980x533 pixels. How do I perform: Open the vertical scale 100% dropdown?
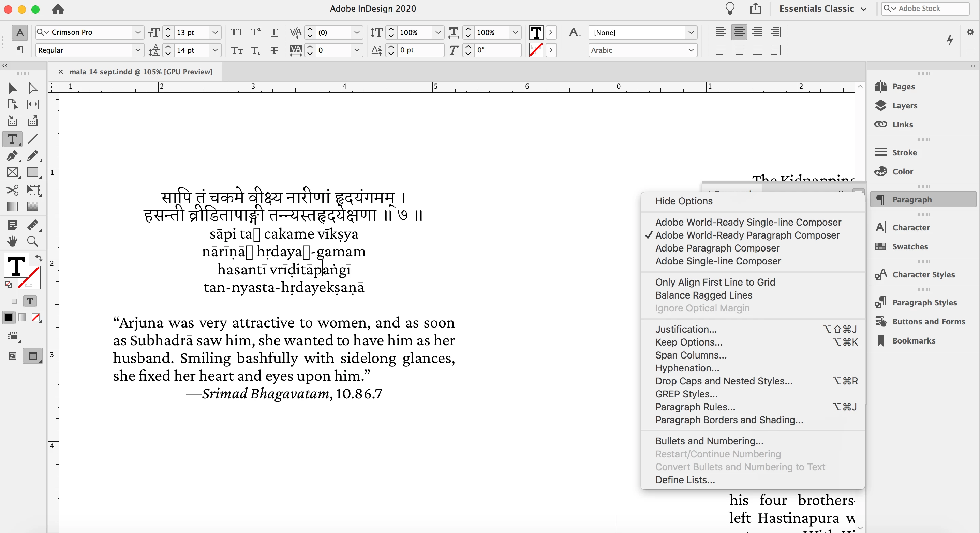[x=437, y=32]
